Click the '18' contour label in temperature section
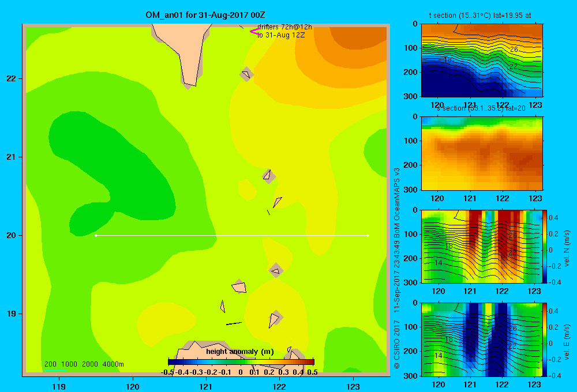577x392 pixels. (448, 59)
